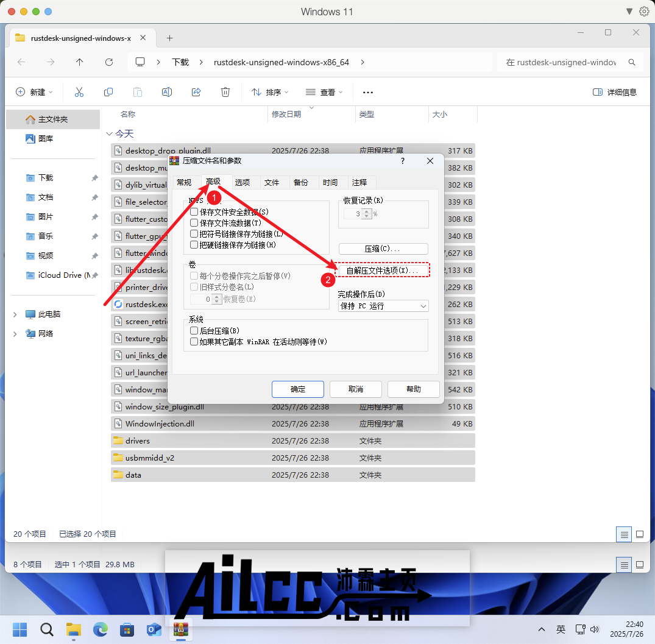This screenshot has height=644, width=655.
Task: Enable 保存文件流数据(T) checkbox
Action: click(x=194, y=222)
